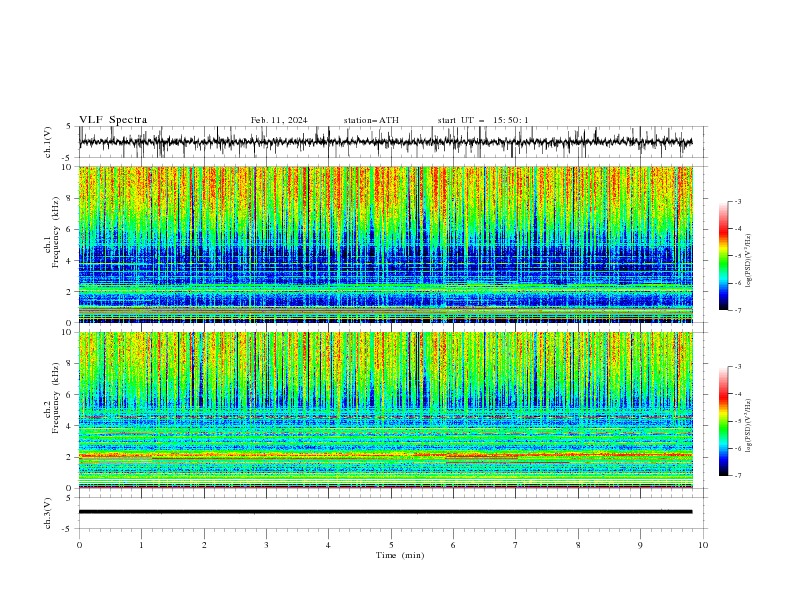792x612 pixels.
Task: Click the "6" tick on time axis
Action: tap(453, 545)
